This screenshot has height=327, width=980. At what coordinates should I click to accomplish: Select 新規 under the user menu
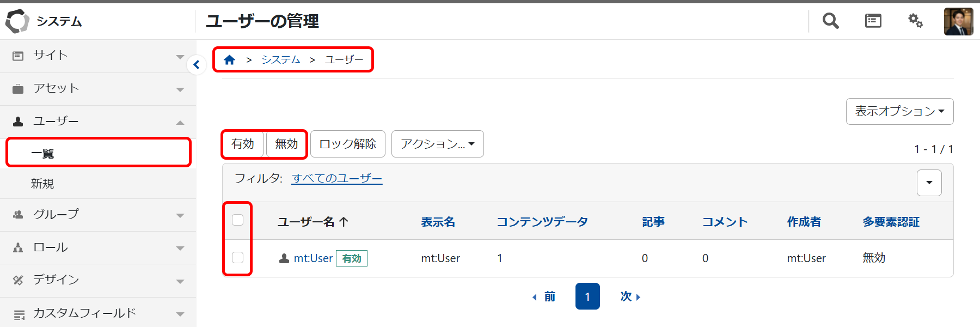(x=42, y=184)
